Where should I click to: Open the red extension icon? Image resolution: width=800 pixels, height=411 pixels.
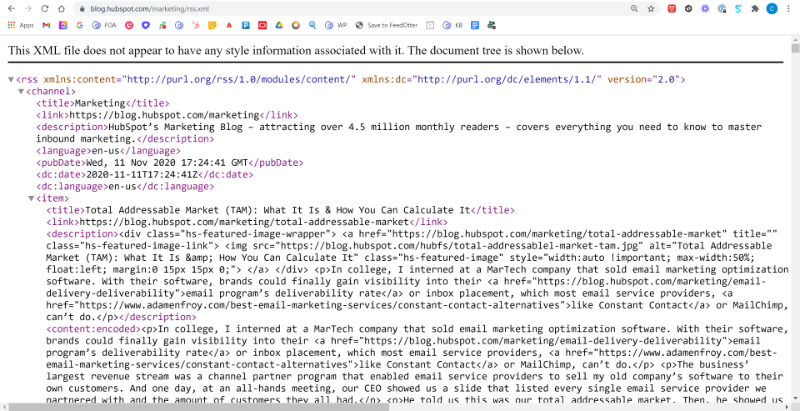click(671, 9)
